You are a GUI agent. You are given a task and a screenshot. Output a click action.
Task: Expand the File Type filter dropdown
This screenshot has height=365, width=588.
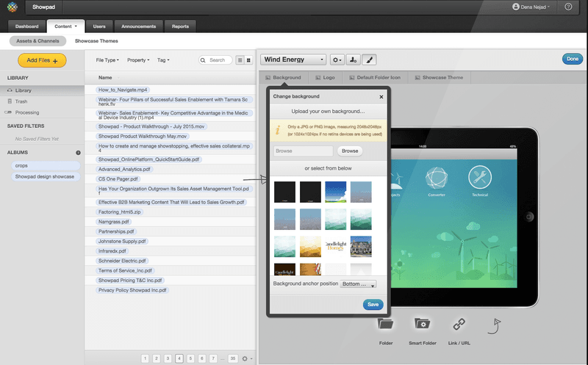[107, 60]
